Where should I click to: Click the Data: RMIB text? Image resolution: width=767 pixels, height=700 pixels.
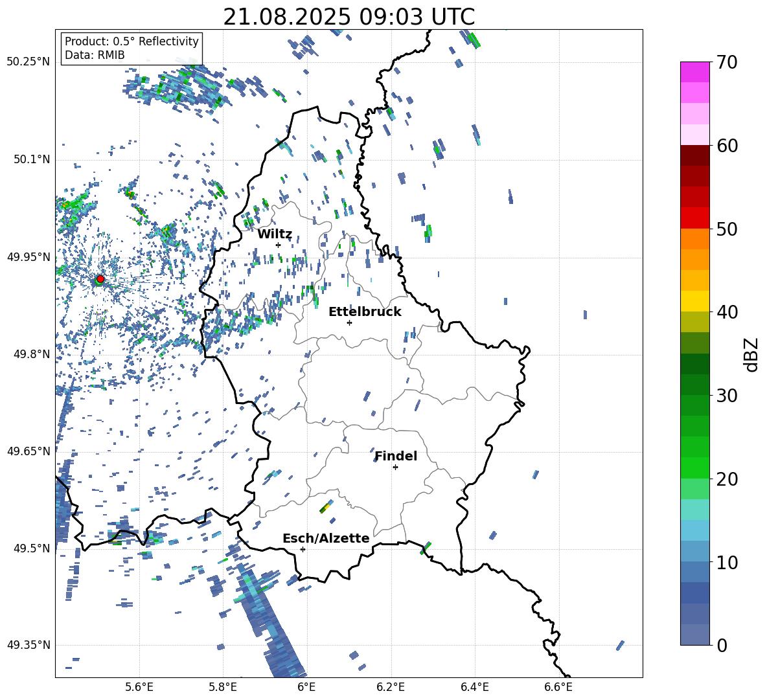(95, 55)
